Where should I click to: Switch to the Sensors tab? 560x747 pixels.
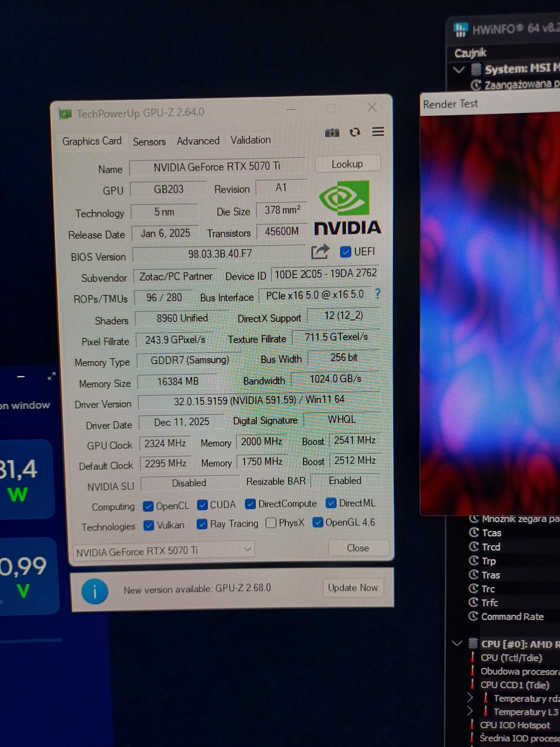149,142
